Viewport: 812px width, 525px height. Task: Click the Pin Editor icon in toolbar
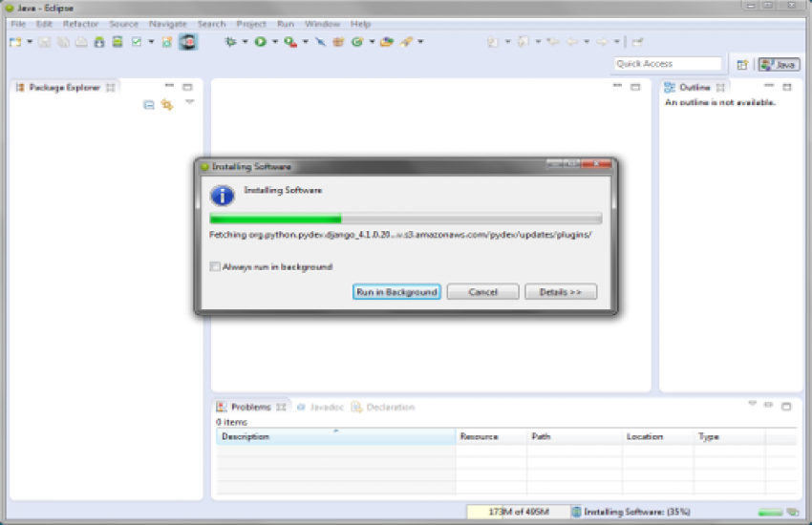click(x=637, y=42)
